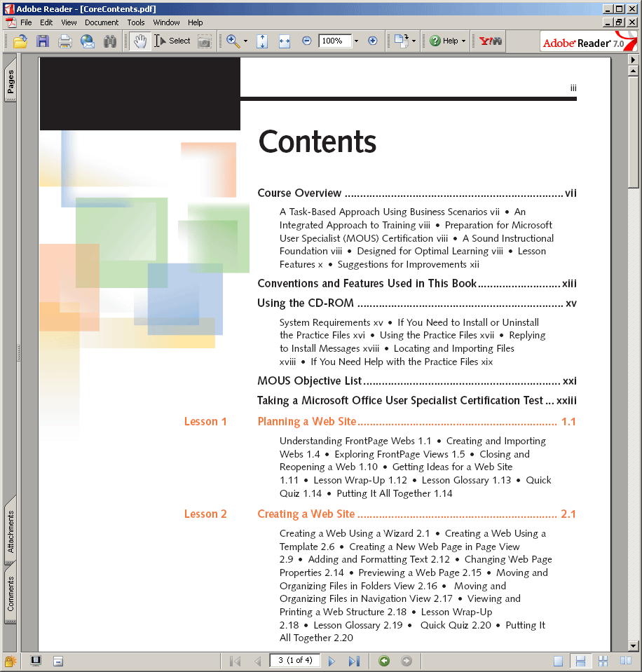Print the document using the printer icon

coord(65,41)
